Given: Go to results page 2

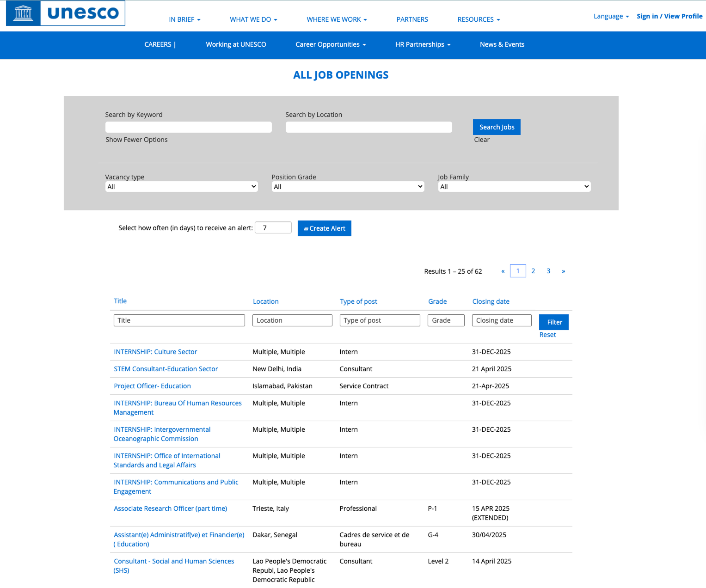Looking at the screenshot, I should pyautogui.click(x=533, y=271).
